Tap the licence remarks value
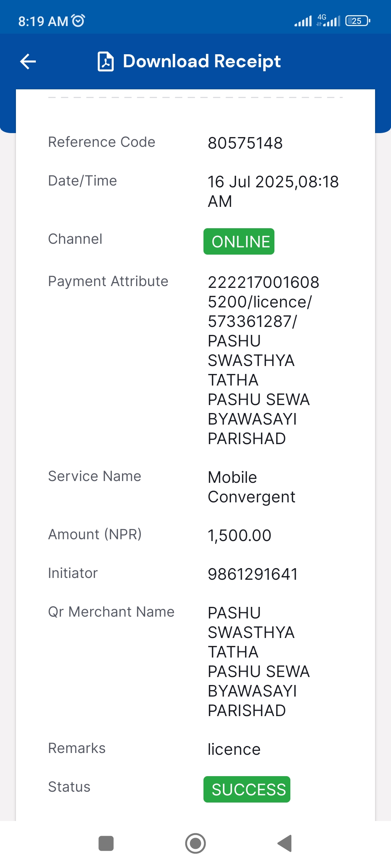 point(234,749)
